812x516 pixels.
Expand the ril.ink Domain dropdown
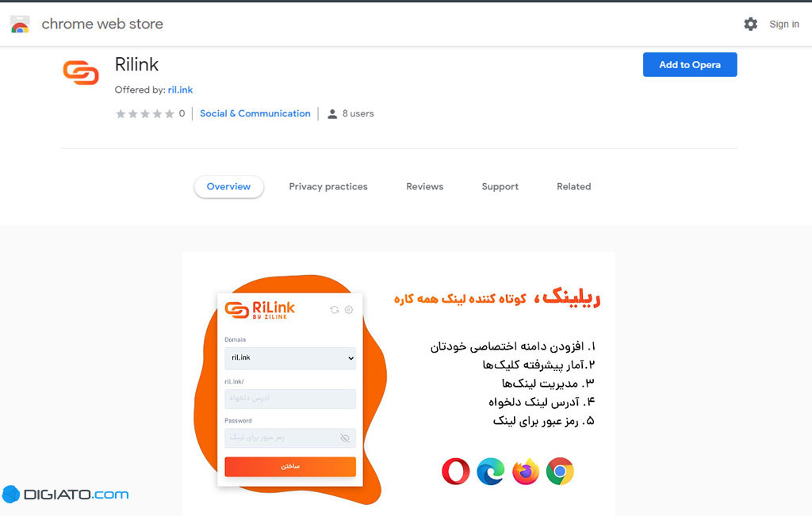290,358
